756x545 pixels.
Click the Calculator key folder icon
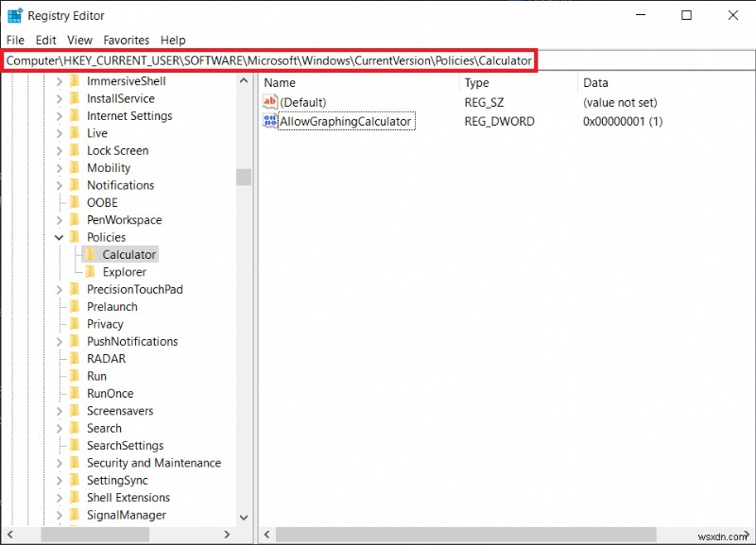[90, 254]
